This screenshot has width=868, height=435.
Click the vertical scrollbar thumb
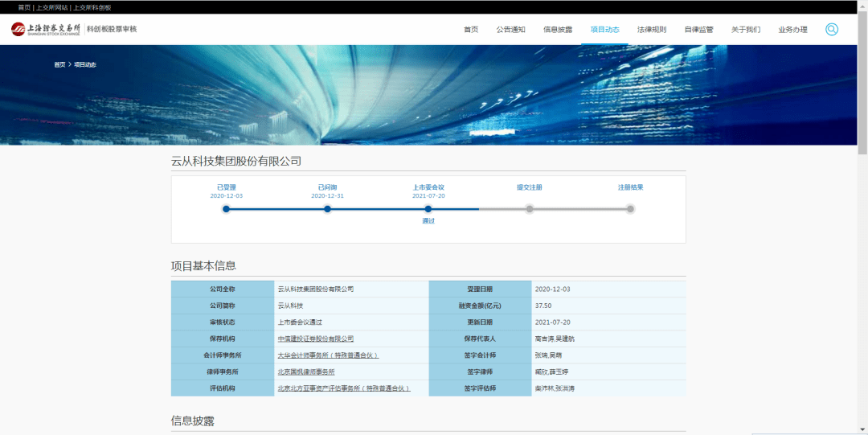pyautogui.click(x=862, y=83)
